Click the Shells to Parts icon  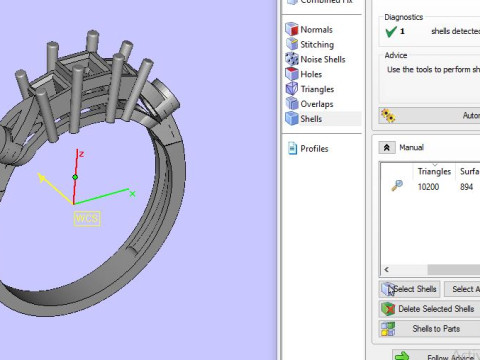388,329
